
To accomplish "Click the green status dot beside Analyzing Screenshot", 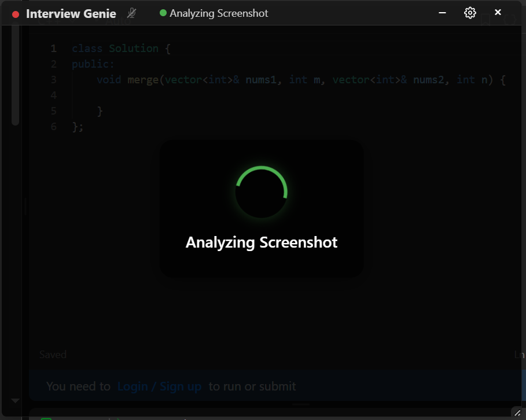I will coord(163,13).
